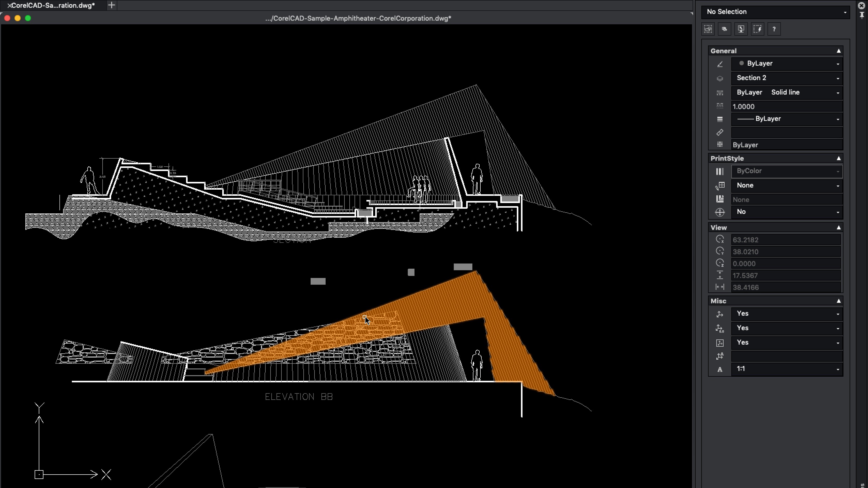Click the print style table icon

point(720,185)
